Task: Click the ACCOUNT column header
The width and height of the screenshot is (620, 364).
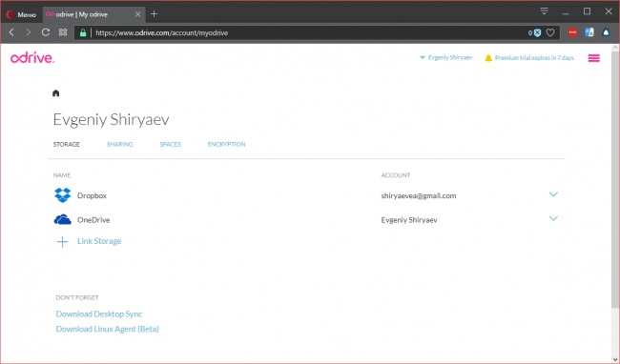Action: tap(396, 175)
